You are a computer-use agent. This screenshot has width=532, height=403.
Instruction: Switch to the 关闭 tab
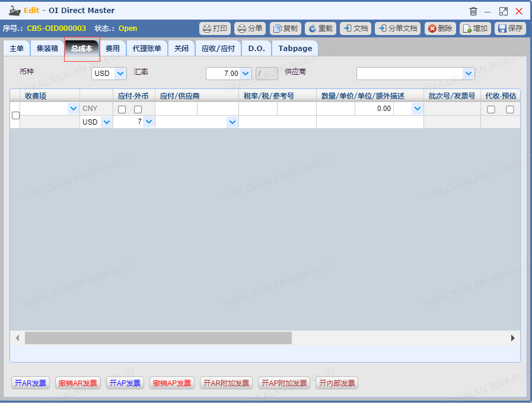[x=181, y=49]
